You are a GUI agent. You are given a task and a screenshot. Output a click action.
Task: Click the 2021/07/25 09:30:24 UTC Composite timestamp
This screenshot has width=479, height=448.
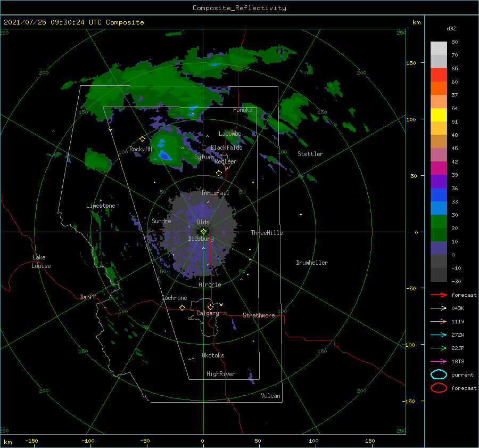73,22
